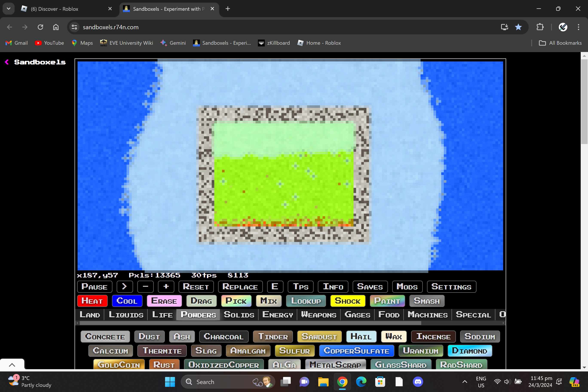This screenshot has height=392, width=588.
Task: Select the Shock tool
Action: (x=348, y=301)
